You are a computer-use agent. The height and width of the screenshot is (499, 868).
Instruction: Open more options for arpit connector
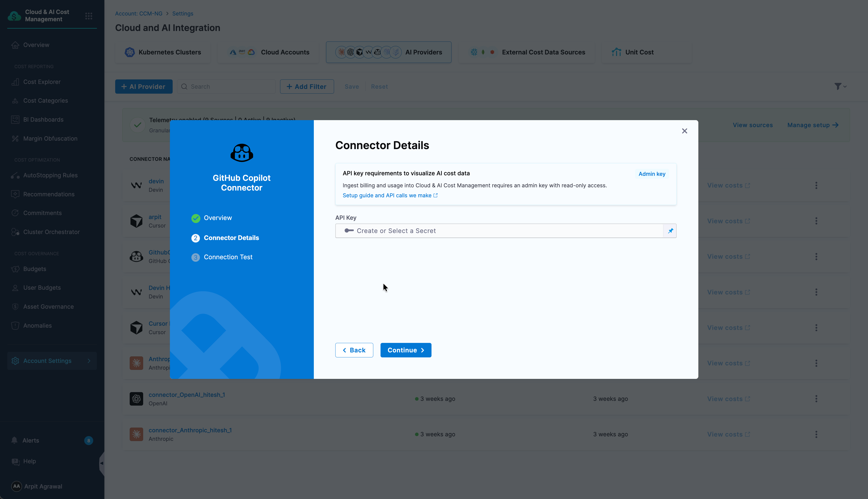click(x=816, y=221)
